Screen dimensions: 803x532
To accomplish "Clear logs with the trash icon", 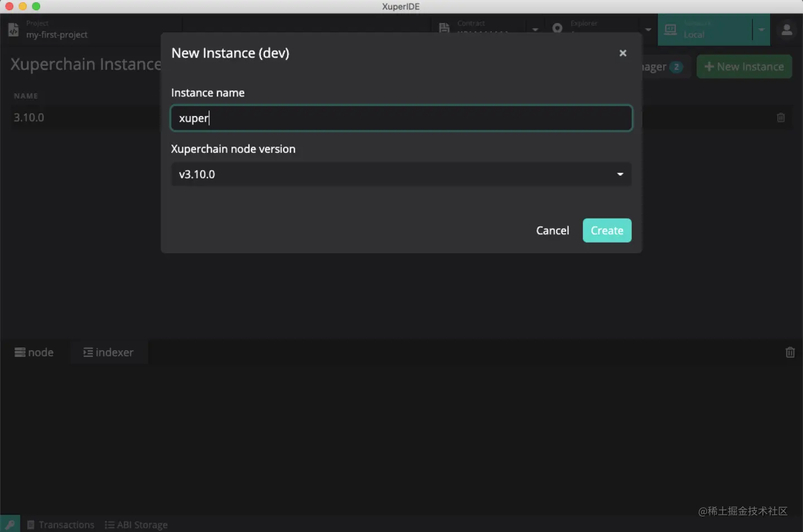I will coord(790,352).
